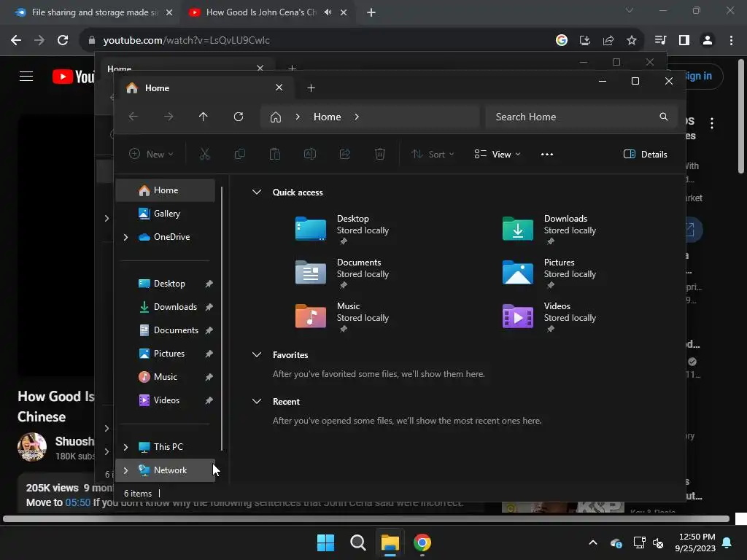
Task: Open the Pictures folder in Quick access
Action: point(550,274)
